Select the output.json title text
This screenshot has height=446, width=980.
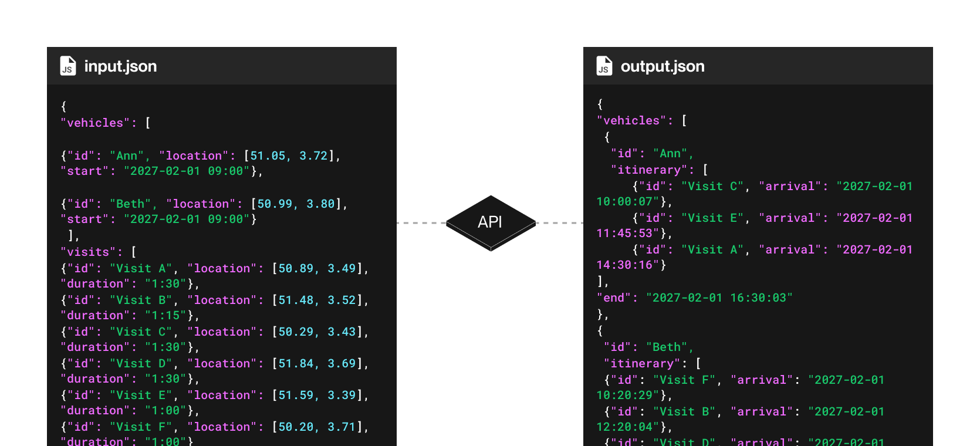[x=663, y=66]
